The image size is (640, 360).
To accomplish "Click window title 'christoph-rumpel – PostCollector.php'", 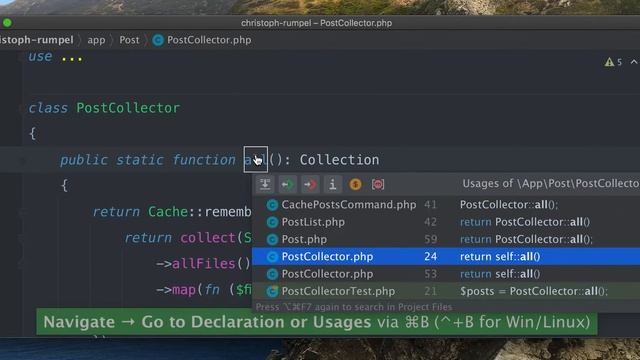I will (316, 23).
